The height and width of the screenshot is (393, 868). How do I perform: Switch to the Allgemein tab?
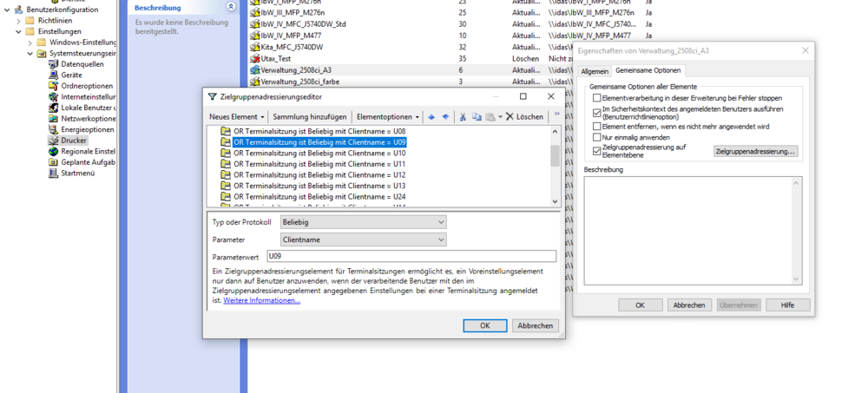tap(595, 71)
